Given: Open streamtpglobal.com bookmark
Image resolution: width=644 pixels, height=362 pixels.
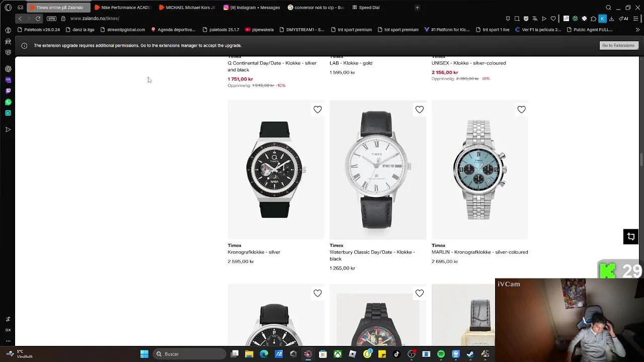Looking at the screenshot, I should pyautogui.click(x=123, y=30).
